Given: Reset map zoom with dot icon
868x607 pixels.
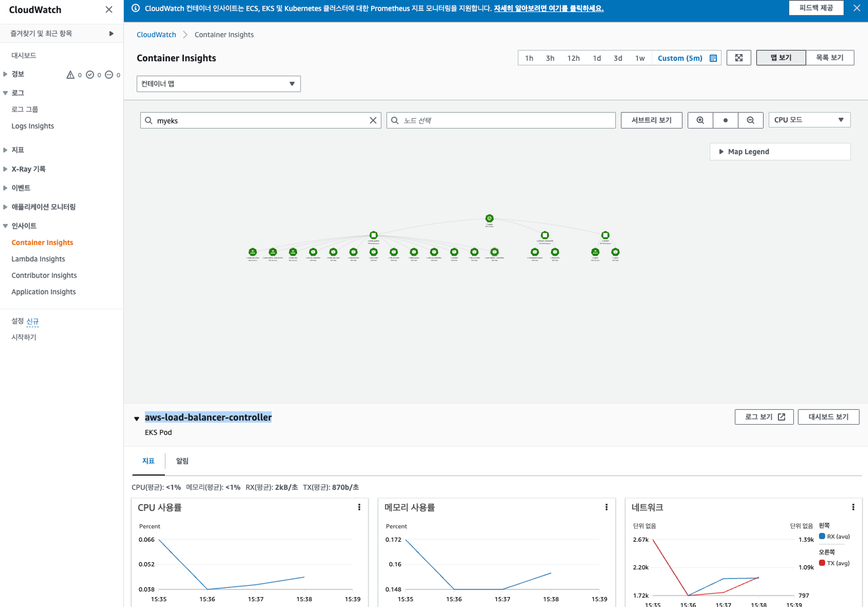Looking at the screenshot, I should [x=725, y=120].
